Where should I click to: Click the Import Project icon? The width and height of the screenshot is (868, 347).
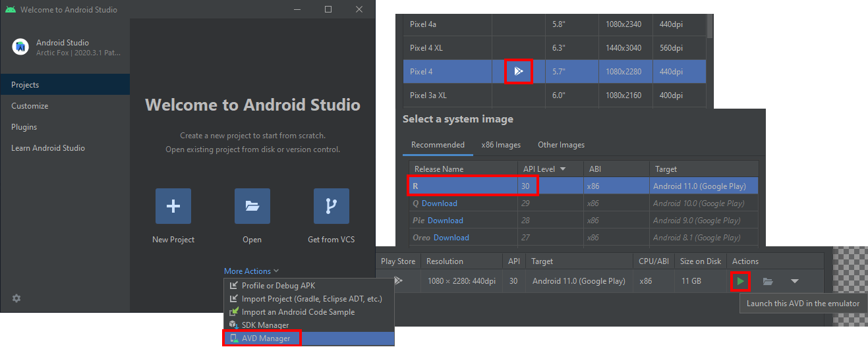[x=233, y=299]
